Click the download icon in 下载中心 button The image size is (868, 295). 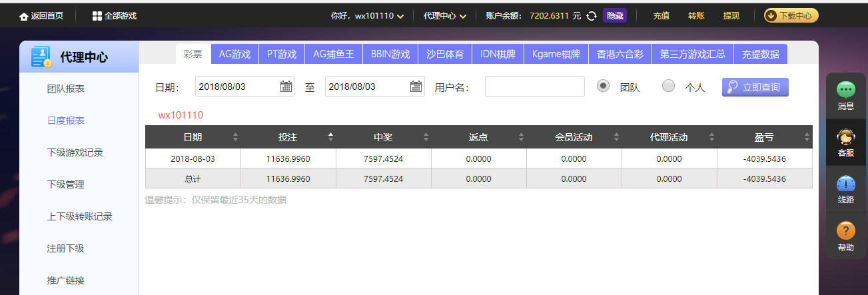click(x=771, y=16)
